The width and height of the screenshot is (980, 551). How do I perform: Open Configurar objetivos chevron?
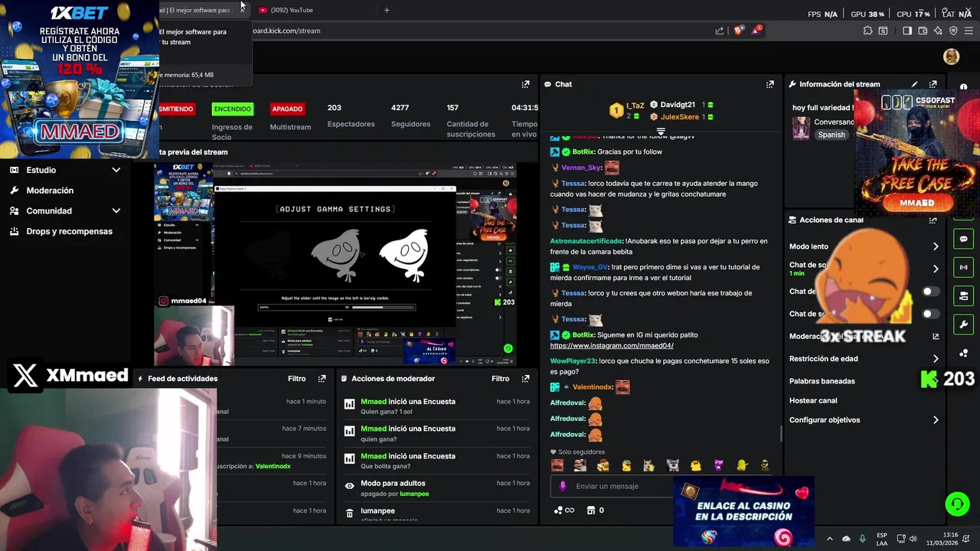click(x=936, y=420)
